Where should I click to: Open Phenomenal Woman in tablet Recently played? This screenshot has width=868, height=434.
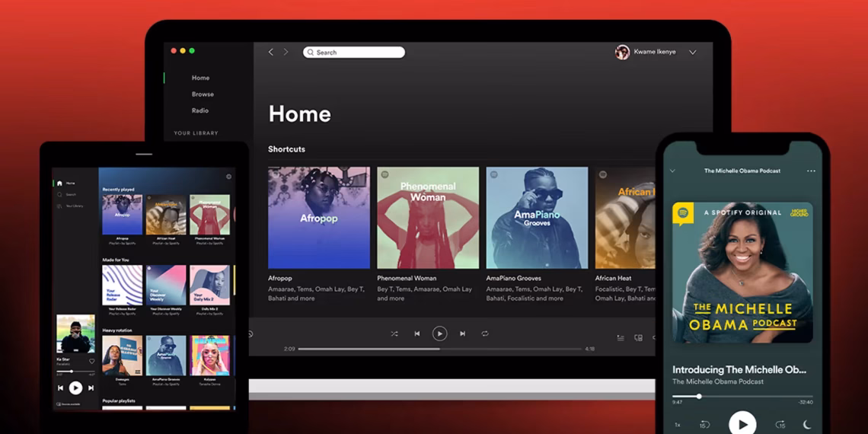pyautogui.click(x=210, y=214)
